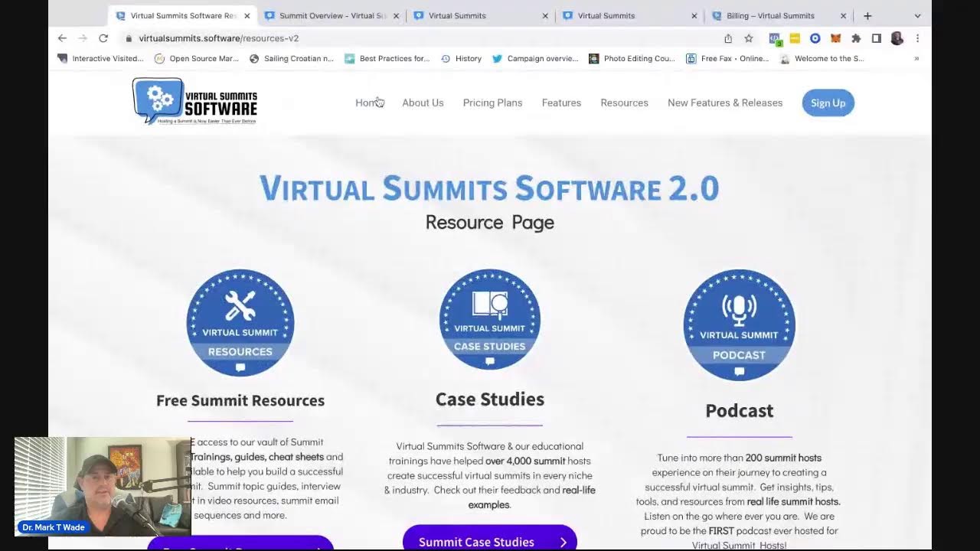Close the Summit Overview tab
The width and height of the screenshot is (980, 551).
tap(396, 15)
